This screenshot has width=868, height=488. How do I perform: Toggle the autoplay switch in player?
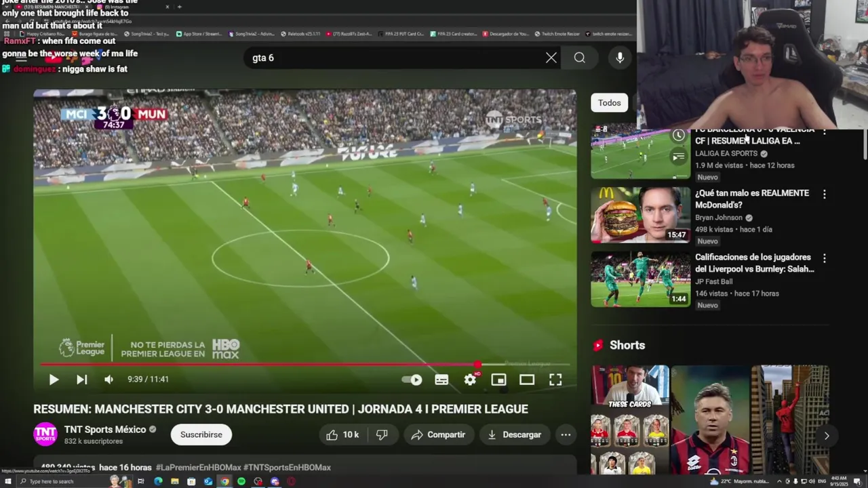[x=412, y=380]
